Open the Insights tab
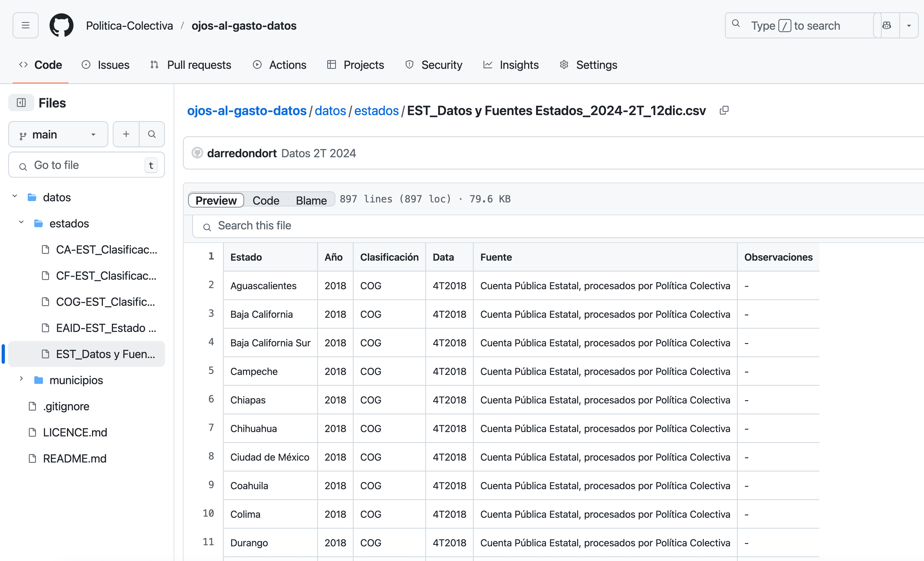Screen dimensions: 924x561 click(511, 65)
